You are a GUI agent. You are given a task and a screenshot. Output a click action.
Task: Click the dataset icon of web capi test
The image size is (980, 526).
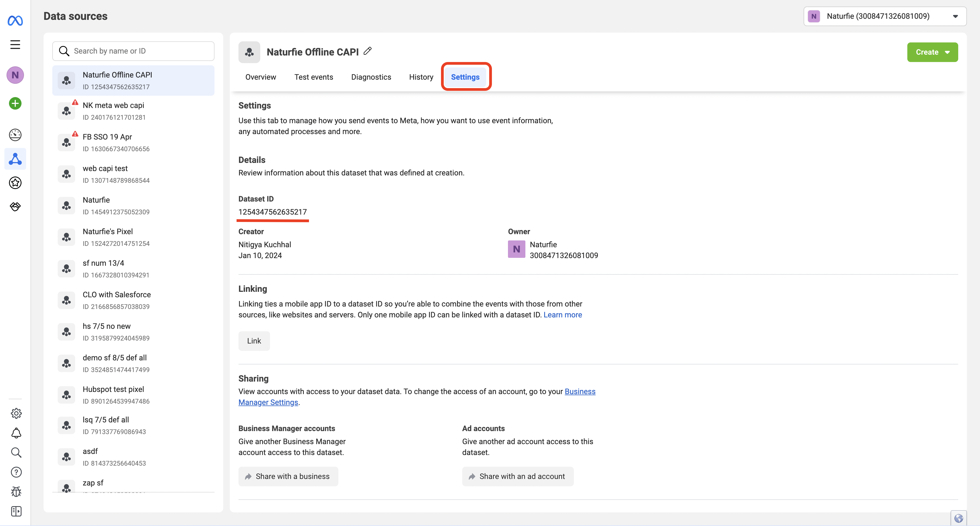pyautogui.click(x=66, y=174)
